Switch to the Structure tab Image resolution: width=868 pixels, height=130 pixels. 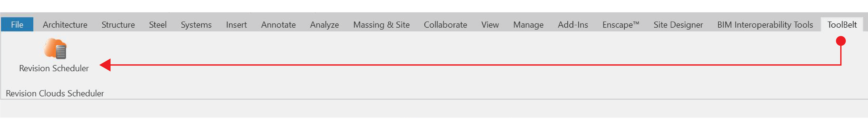118,25
